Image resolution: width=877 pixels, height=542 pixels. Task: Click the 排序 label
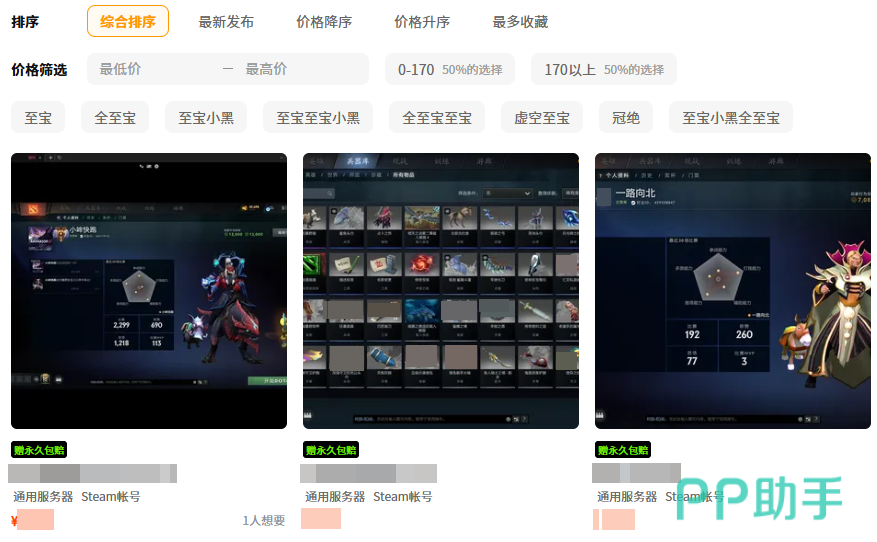tap(25, 22)
